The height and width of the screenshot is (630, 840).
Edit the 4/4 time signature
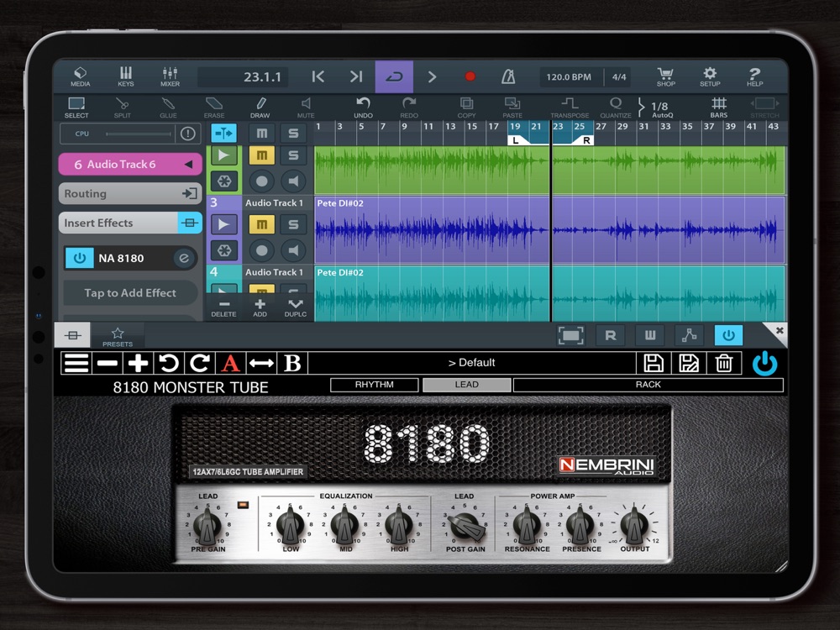619,76
